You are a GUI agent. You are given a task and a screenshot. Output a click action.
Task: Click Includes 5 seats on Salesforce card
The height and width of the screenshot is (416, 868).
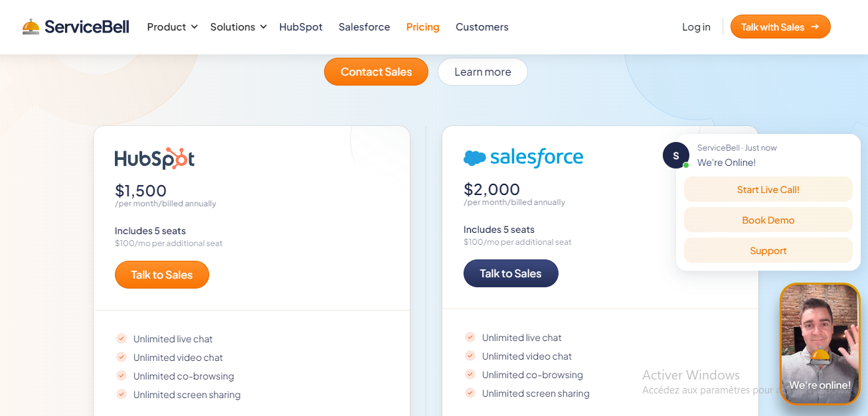[499, 230]
